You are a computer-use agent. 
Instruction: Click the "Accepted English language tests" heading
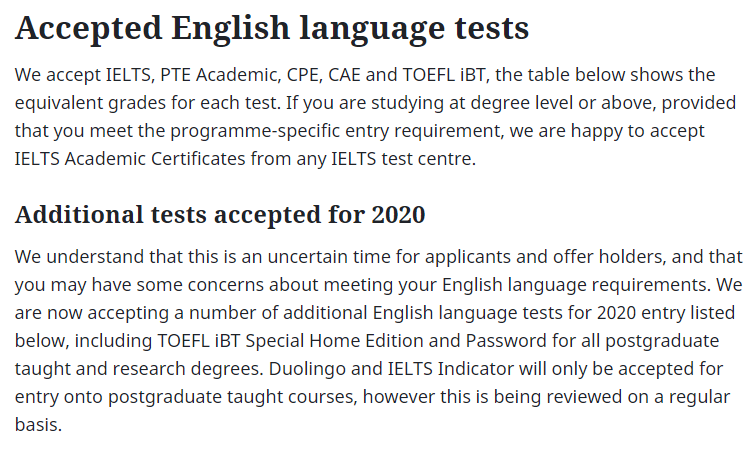271,28
